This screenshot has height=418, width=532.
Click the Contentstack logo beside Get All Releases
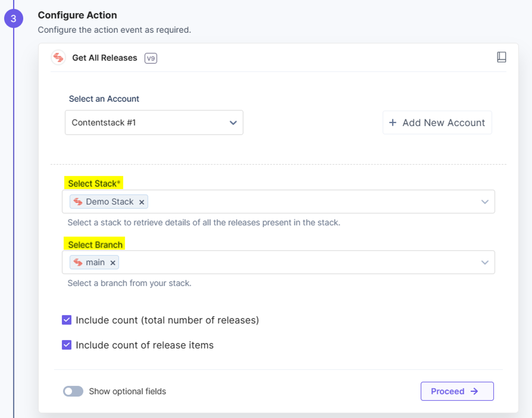tap(58, 57)
